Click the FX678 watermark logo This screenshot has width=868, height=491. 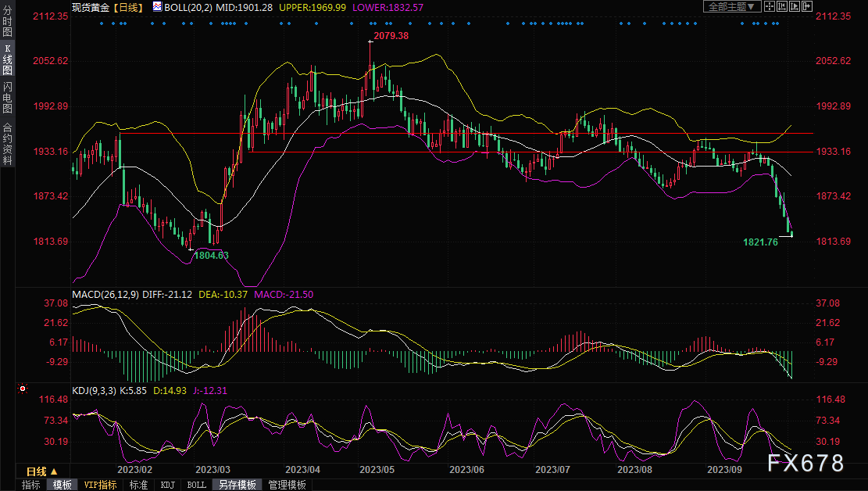tap(805, 463)
